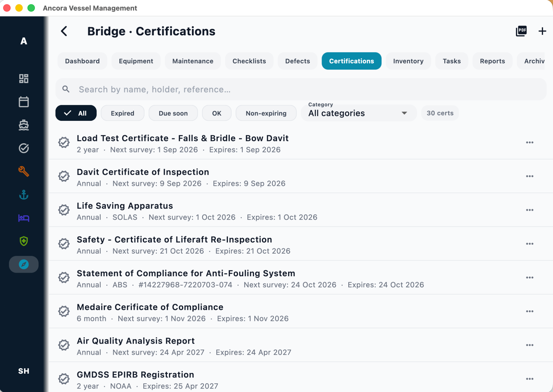Click the Bridge · Certifications page title
Viewport: 553px width, 392px height.
tap(151, 31)
